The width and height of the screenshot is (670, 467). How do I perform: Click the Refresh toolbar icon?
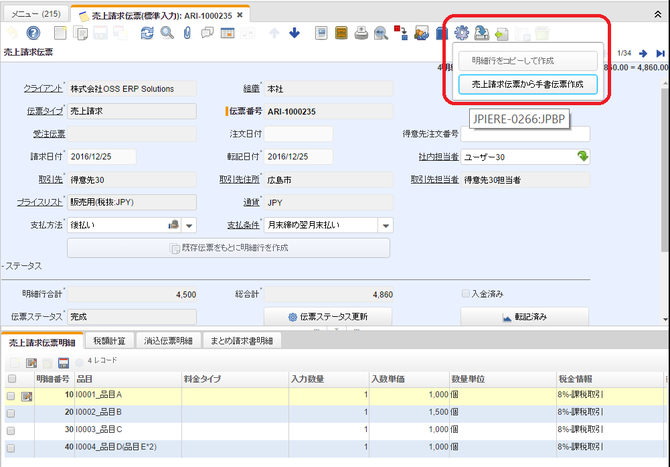pos(147,33)
